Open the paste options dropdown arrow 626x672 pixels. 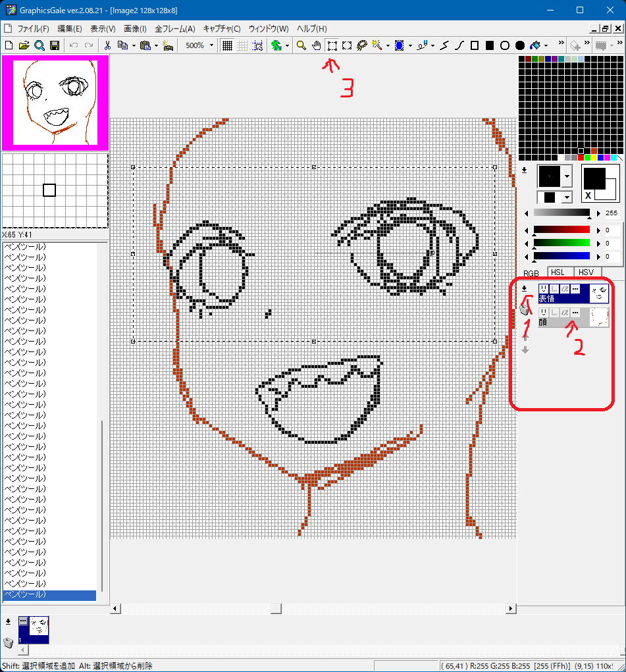click(155, 45)
